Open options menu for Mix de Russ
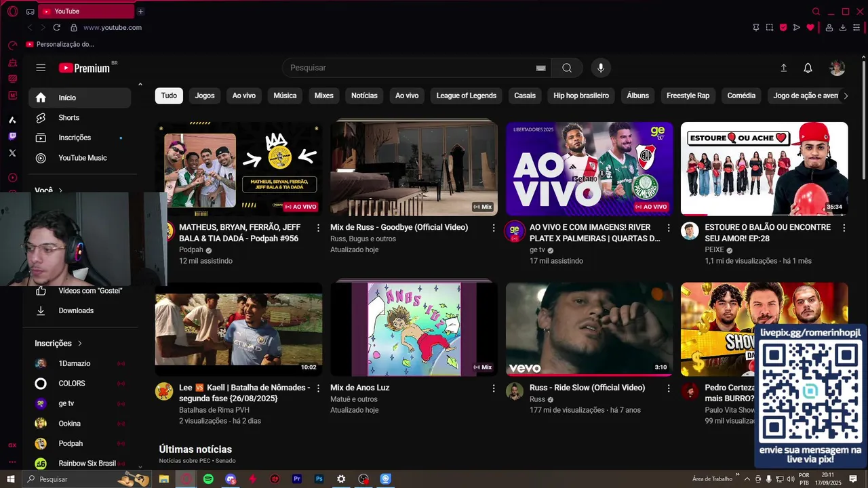Image resolution: width=868 pixels, height=488 pixels. (494, 228)
